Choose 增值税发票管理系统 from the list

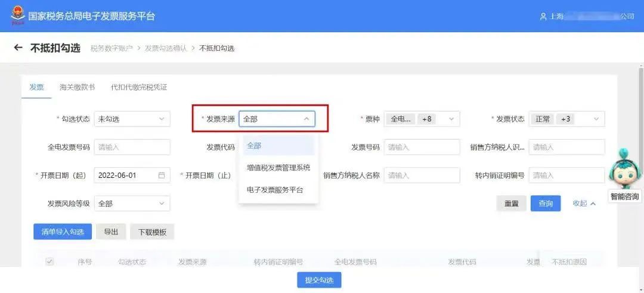278,168
